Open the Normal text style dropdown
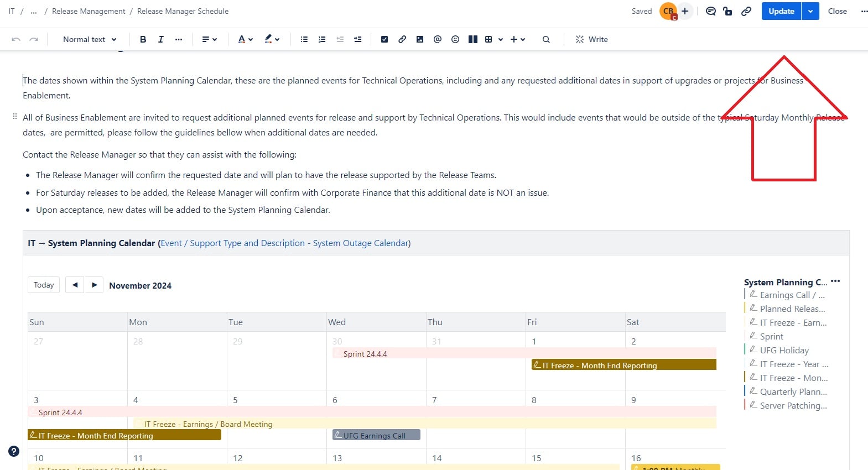Screen dimensions: 868x470 [x=90, y=39]
